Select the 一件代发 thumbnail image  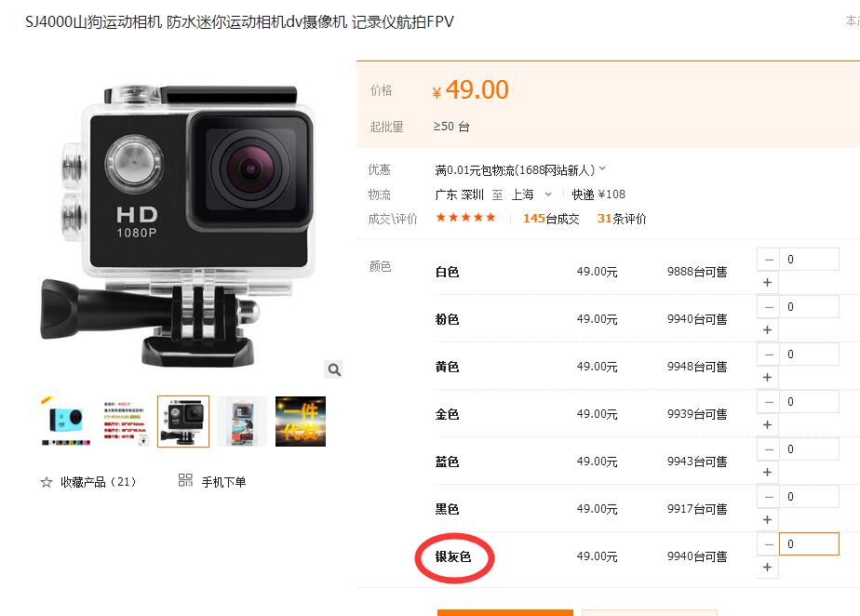coord(301,422)
